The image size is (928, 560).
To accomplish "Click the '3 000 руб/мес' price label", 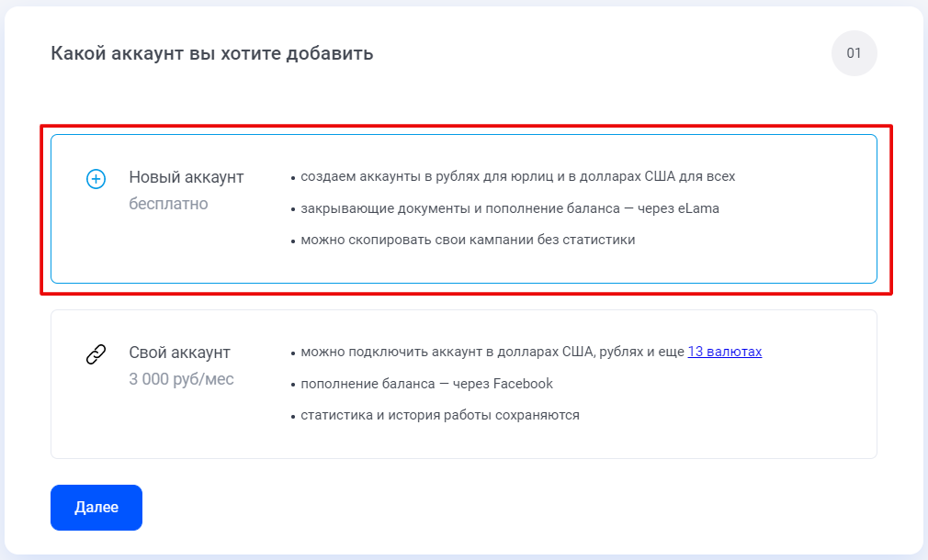I will tap(181, 379).
